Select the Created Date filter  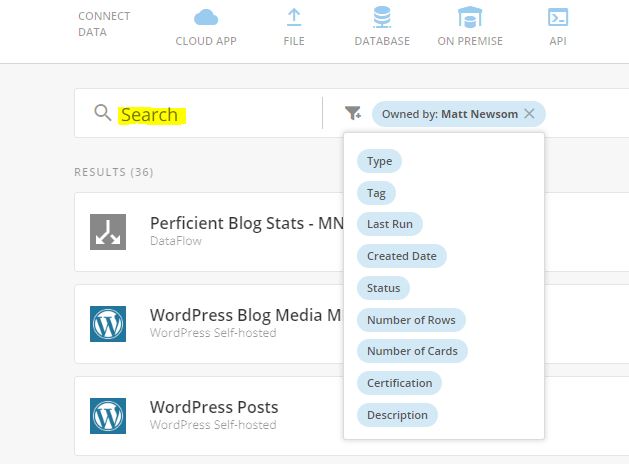pyautogui.click(x=402, y=256)
